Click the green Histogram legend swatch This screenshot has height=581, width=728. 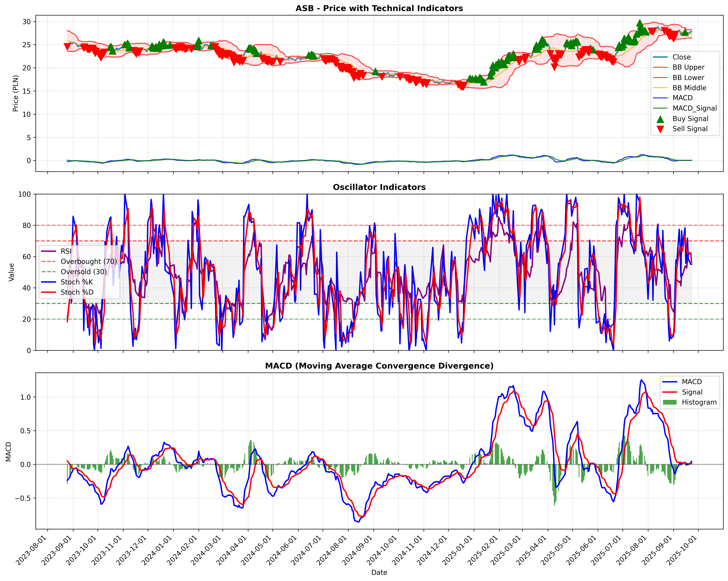coord(670,402)
